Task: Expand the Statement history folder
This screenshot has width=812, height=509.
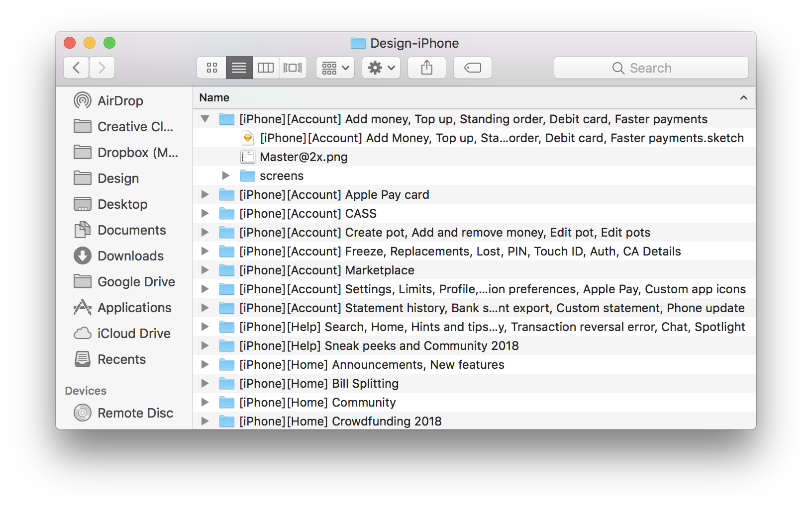Action: pyautogui.click(x=204, y=308)
